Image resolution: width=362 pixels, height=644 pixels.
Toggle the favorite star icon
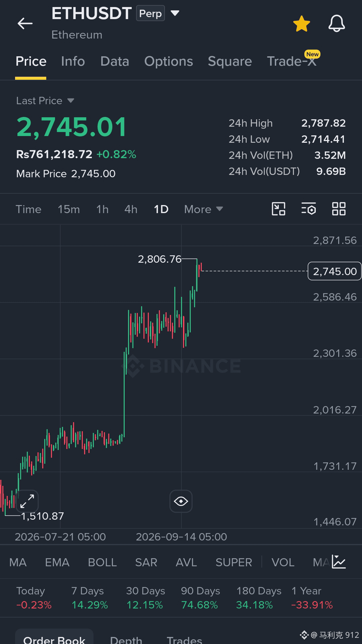tap(301, 24)
